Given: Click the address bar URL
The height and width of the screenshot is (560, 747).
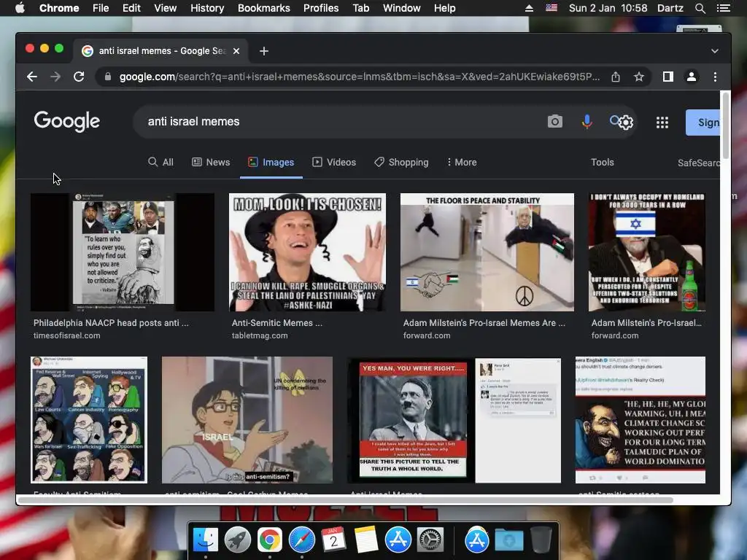Looking at the screenshot, I should click(359, 77).
